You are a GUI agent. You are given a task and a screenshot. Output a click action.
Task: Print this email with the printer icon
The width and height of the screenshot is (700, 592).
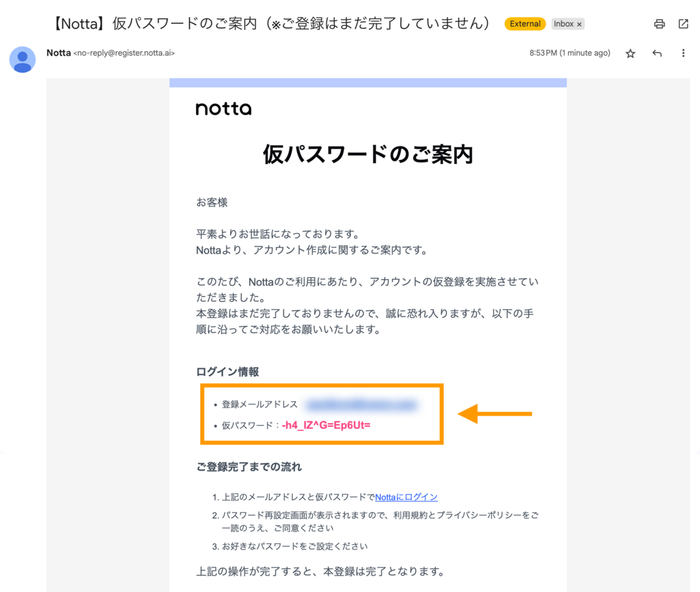coord(659,24)
